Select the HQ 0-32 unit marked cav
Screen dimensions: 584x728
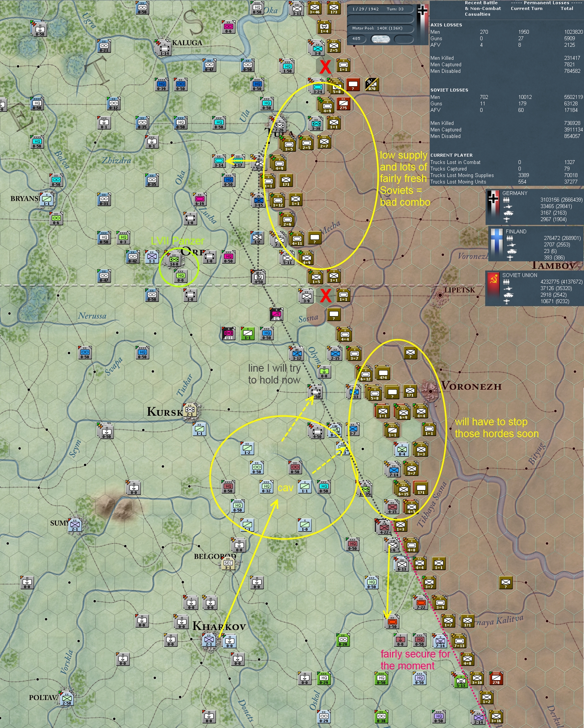(267, 487)
